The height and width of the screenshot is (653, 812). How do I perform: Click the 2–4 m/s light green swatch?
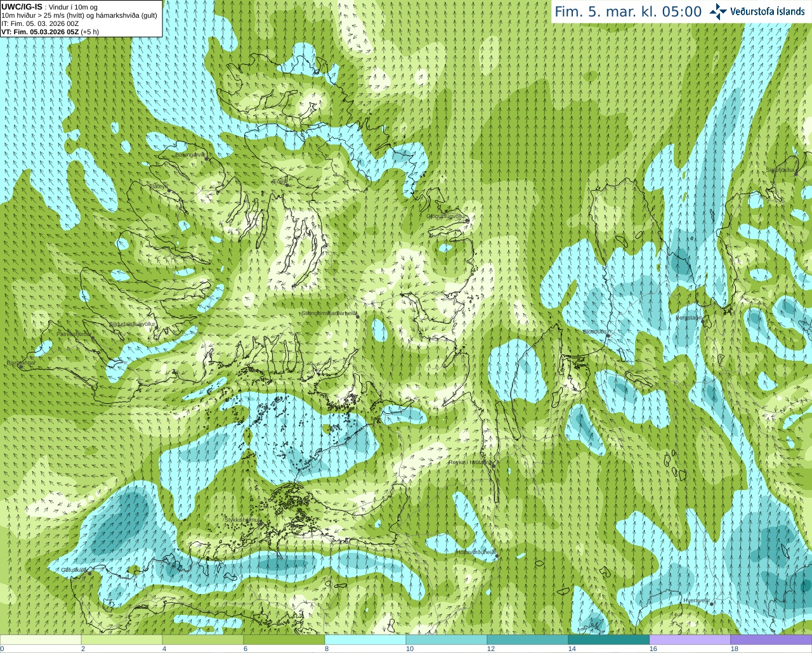click(x=122, y=640)
